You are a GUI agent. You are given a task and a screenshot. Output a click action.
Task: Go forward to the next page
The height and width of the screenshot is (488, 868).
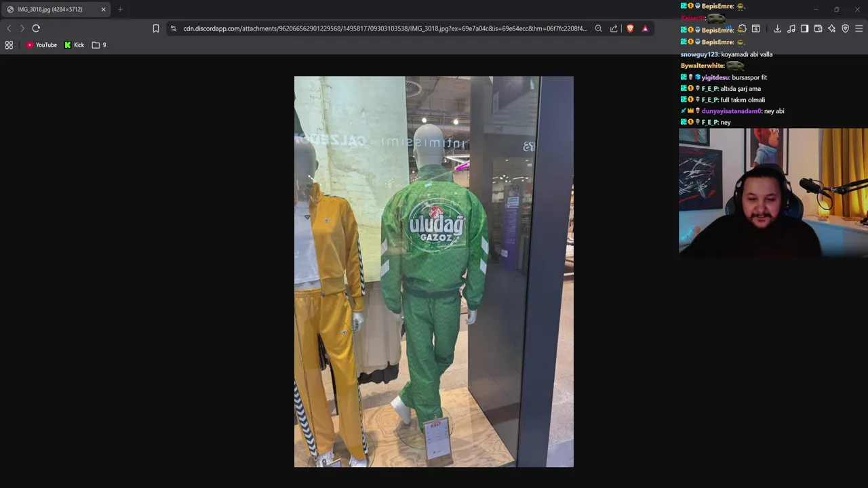pyautogui.click(x=22, y=28)
